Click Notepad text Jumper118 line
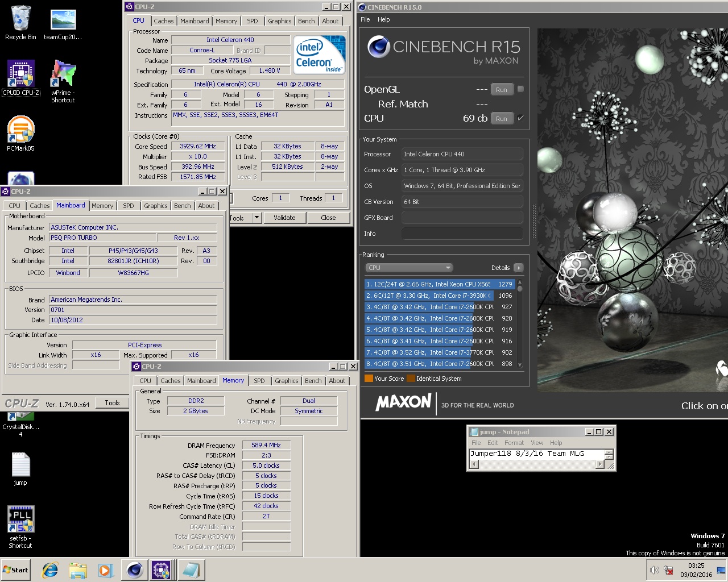The width and height of the screenshot is (728, 582). point(527,454)
